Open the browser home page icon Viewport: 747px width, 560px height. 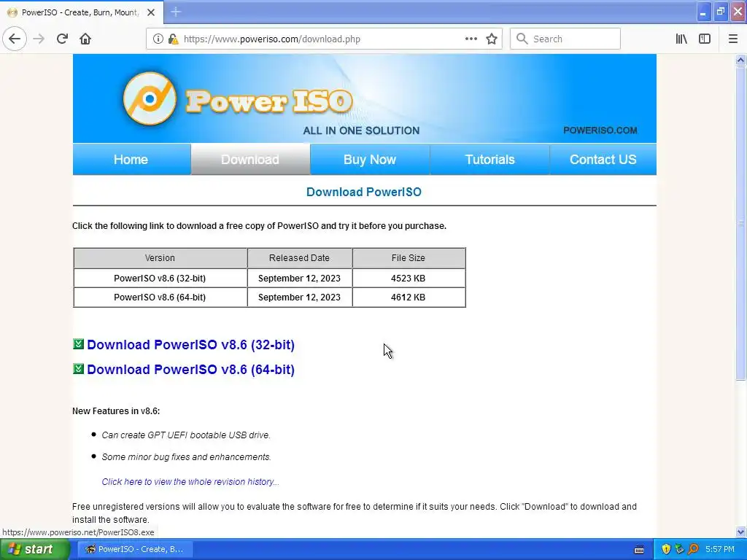coord(85,39)
